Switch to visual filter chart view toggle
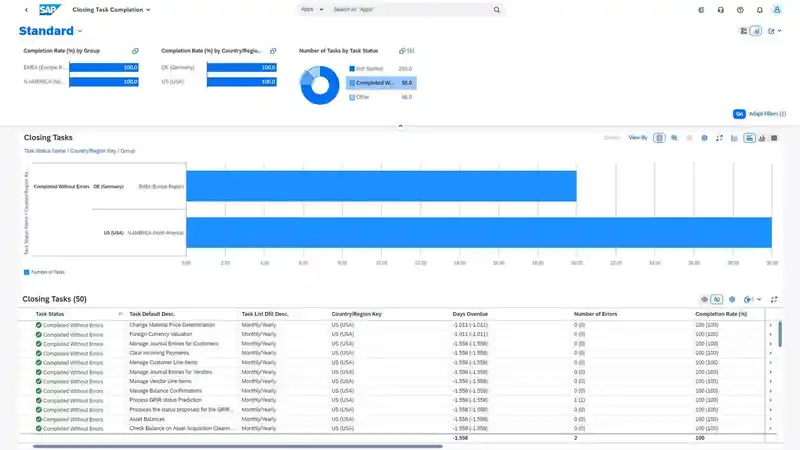The width and height of the screenshot is (800, 450). [x=756, y=31]
